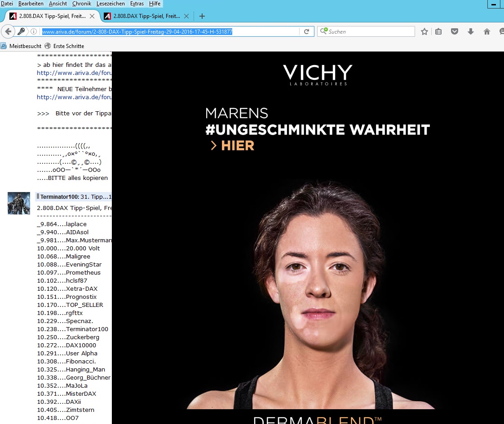Select the '10.229....Specnaz.' entry
This screenshot has width=504, height=424.
[x=65, y=321]
